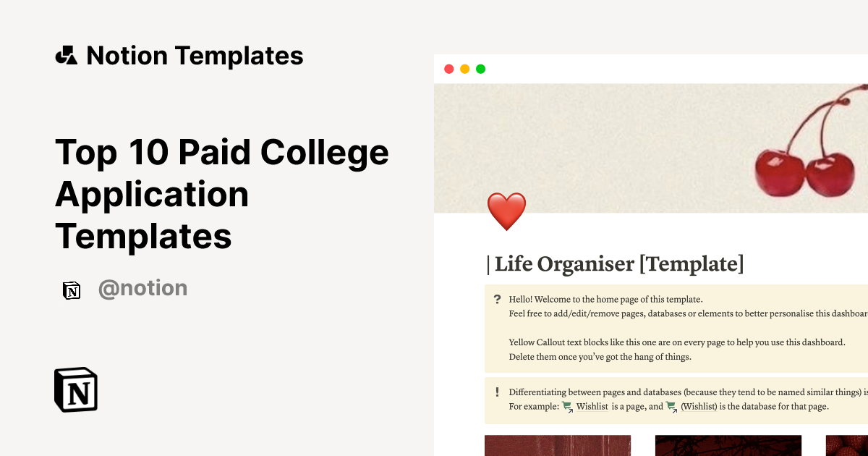
Task: Click the yellow window minimize dot
Action: (x=465, y=69)
